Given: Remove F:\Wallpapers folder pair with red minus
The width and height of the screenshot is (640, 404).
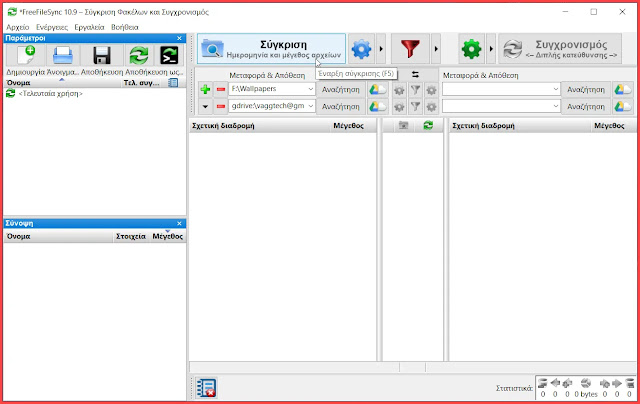Looking at the screenshot, I should [x=221, y=89].
